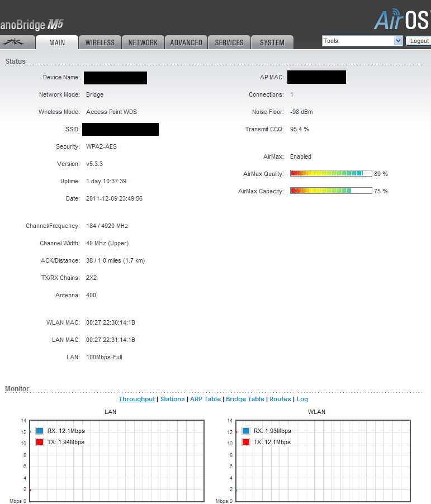Click the redacted Device Name field
The image size is (431, 504).
[x=116, y=78]
